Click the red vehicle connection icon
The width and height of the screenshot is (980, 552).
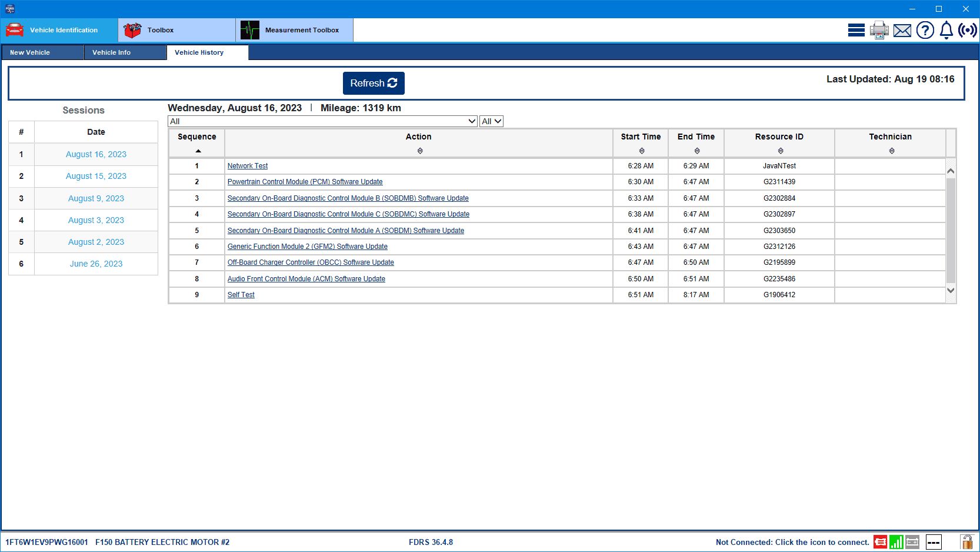(x=880, y=542)
